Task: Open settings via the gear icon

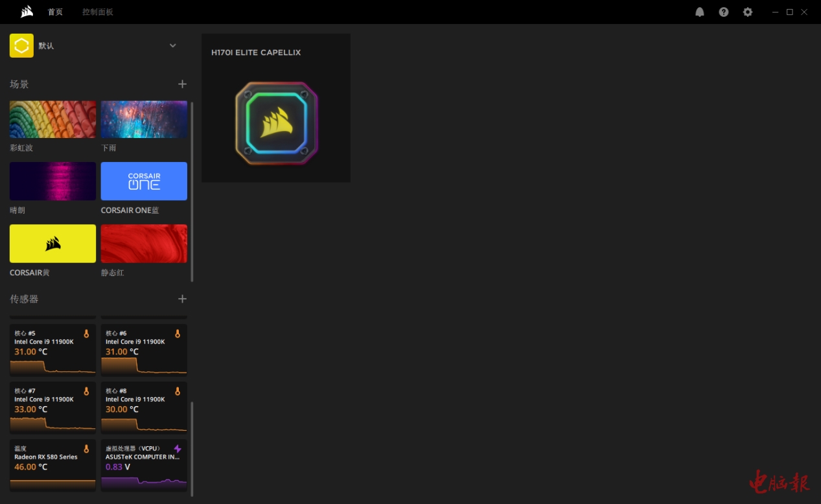Action: (748, 12)
